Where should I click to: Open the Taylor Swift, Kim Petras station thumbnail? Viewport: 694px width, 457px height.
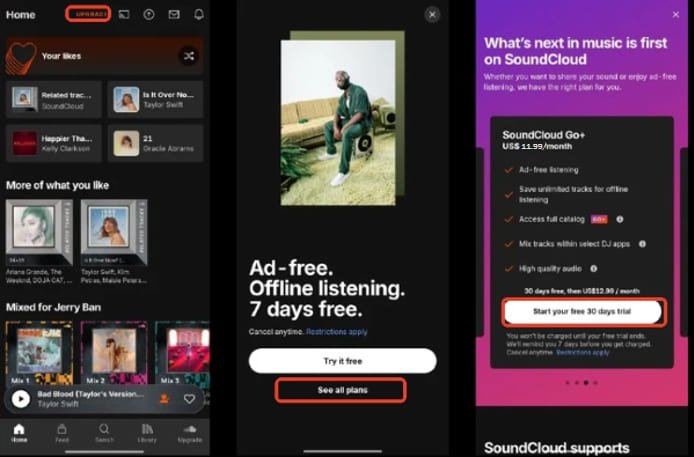114,232
